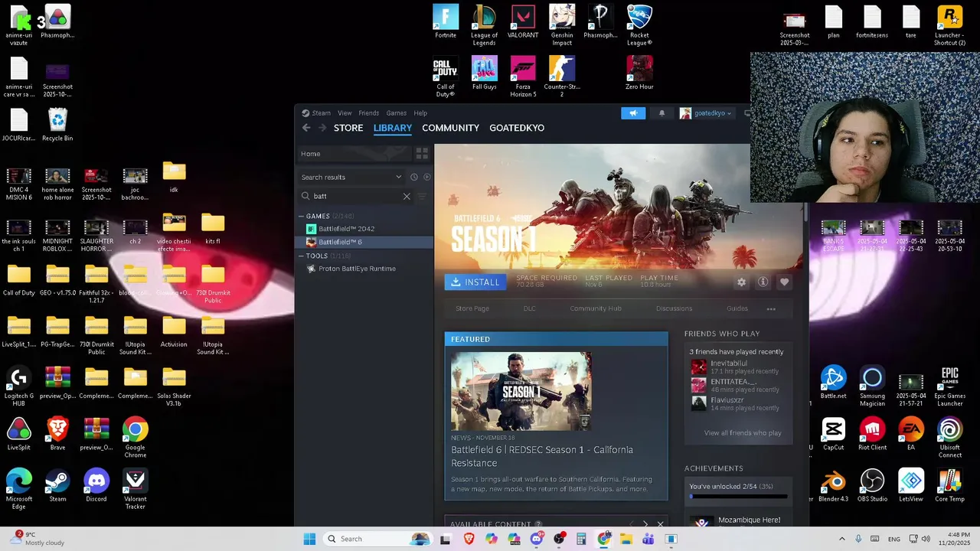Open the Battlefield 6 manage settings gear

coord(741,282)
